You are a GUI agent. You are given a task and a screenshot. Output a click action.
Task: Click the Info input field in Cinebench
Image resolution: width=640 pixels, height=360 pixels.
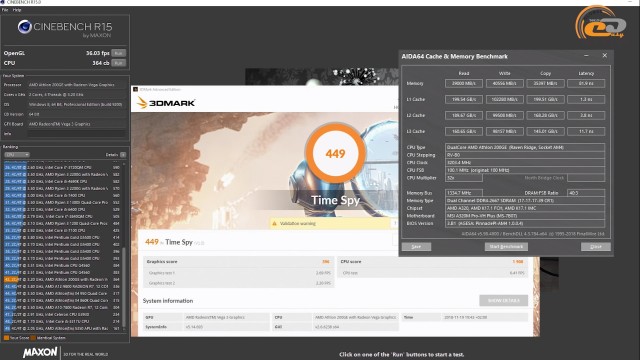click(76, 133)
